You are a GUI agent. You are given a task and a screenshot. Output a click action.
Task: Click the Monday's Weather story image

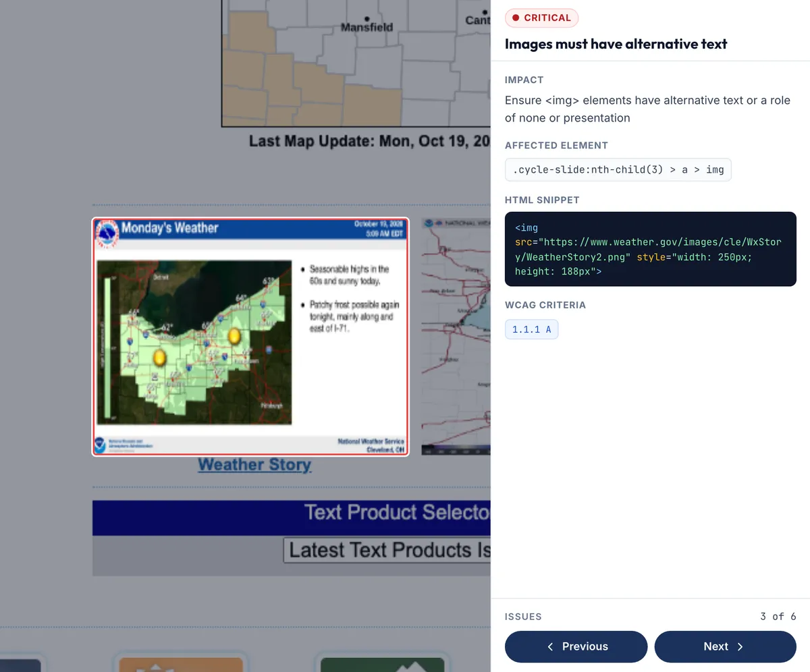250,337
